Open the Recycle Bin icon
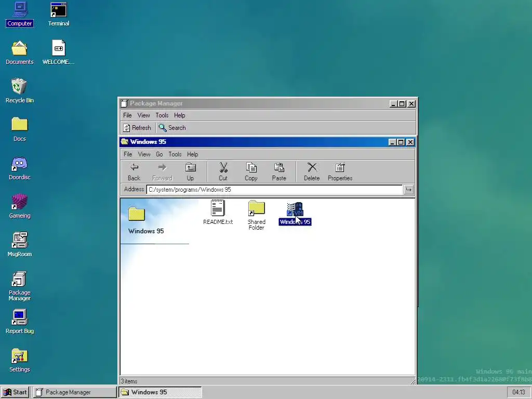Screen dimensions: 532x399 [x=20, y=91]
